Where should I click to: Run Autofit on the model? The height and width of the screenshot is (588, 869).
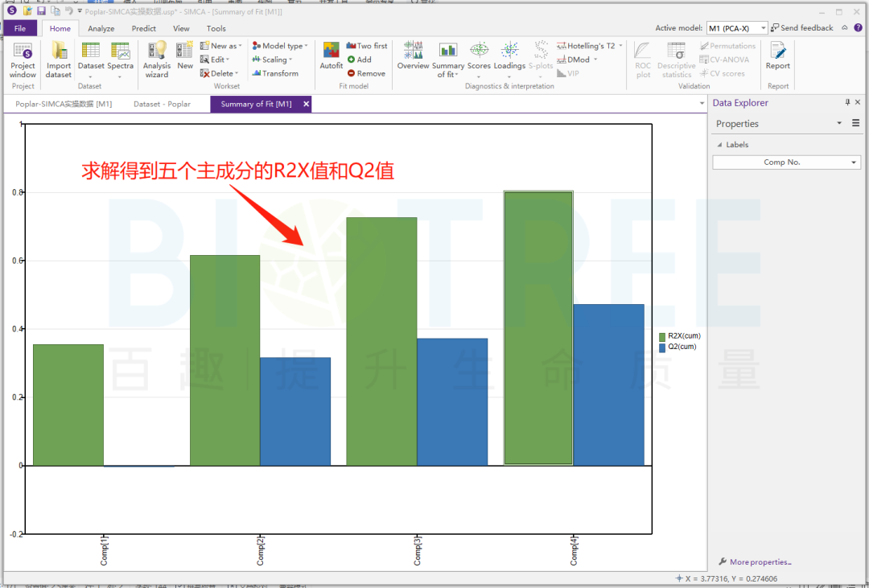click(x=331, y=56)
